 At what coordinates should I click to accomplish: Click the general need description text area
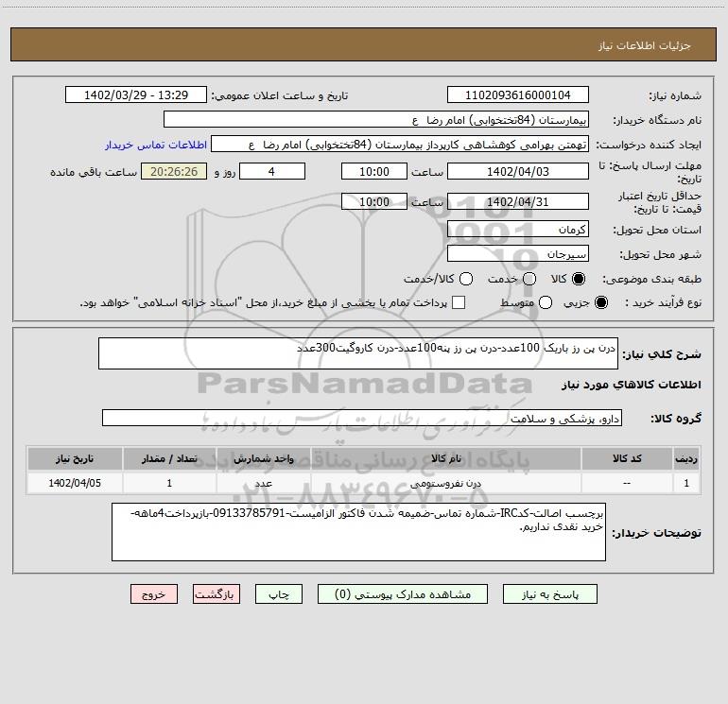(358, 353)
